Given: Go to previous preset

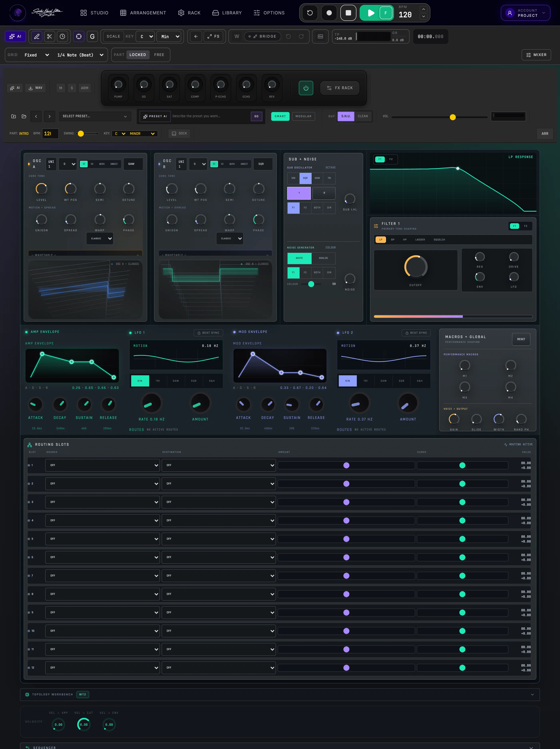Looking at the screenshot, I should pos(36,116).
